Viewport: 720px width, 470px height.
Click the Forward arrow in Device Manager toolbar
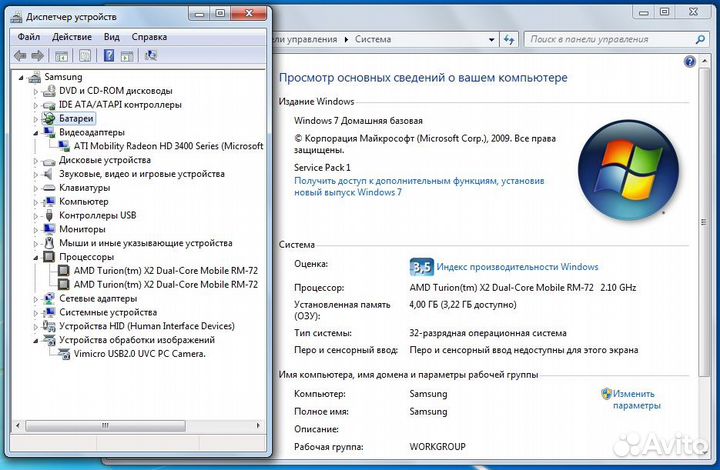38,56
